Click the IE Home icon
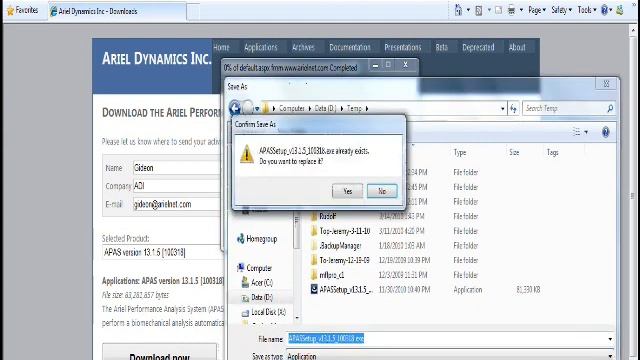This screenshot has height=360, width=640. coord(458,10)
